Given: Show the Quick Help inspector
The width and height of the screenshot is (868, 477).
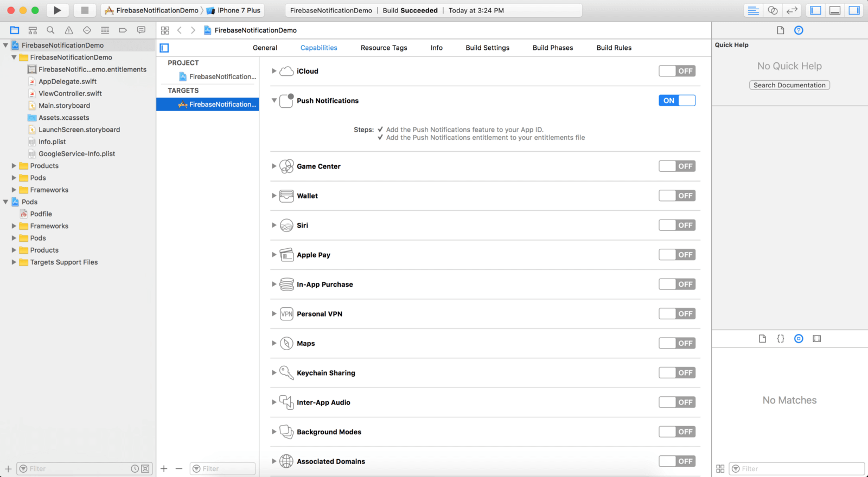Looking at the screenshot, I should pos(799,30).
